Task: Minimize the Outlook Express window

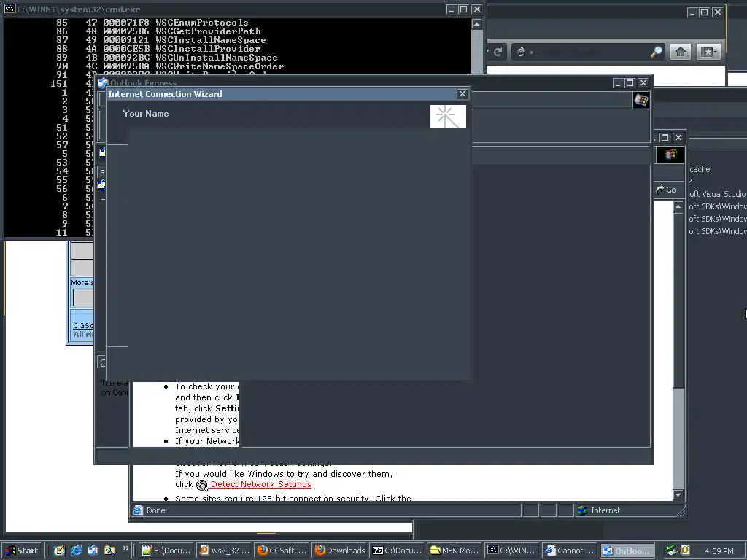Action: tap(618, 83)
